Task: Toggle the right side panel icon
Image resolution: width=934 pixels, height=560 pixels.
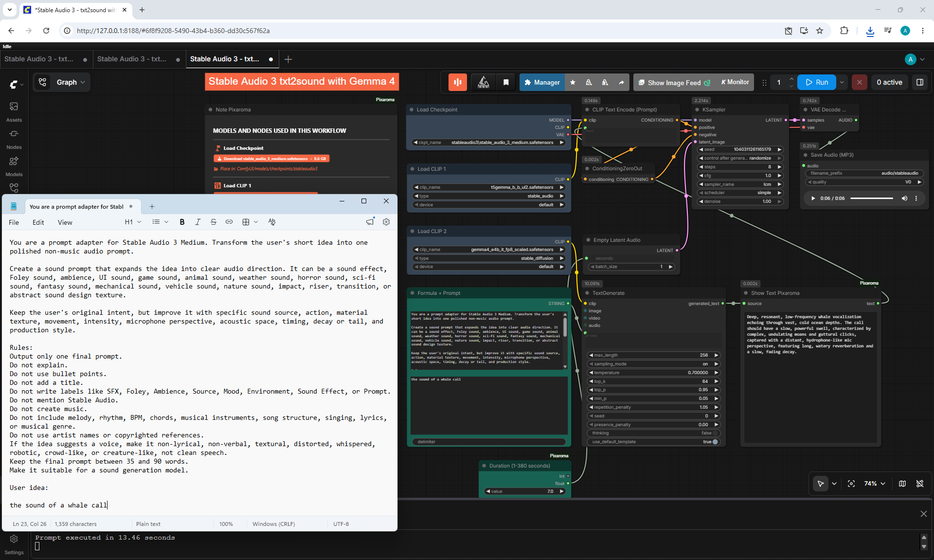Action: pos(920,82)
